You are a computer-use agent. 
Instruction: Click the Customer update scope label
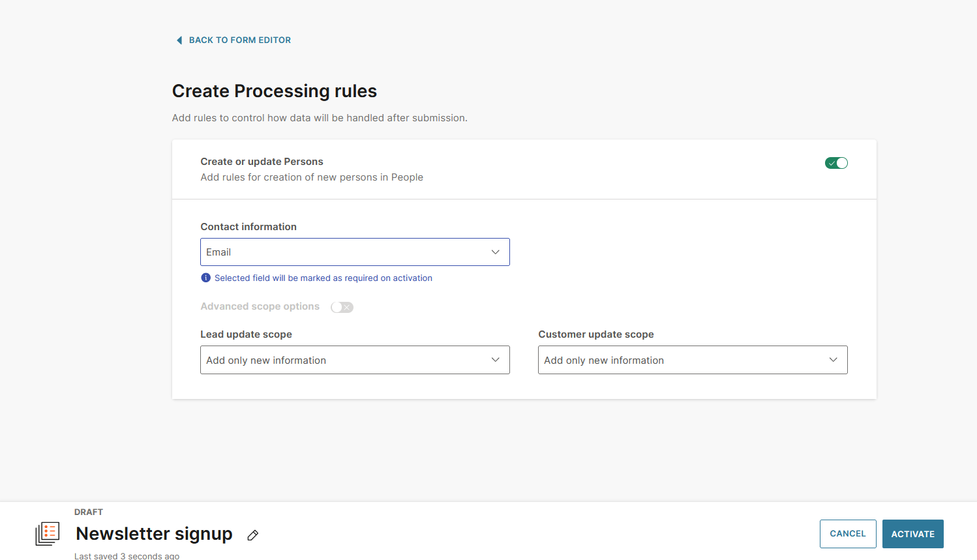click(596, 334)
